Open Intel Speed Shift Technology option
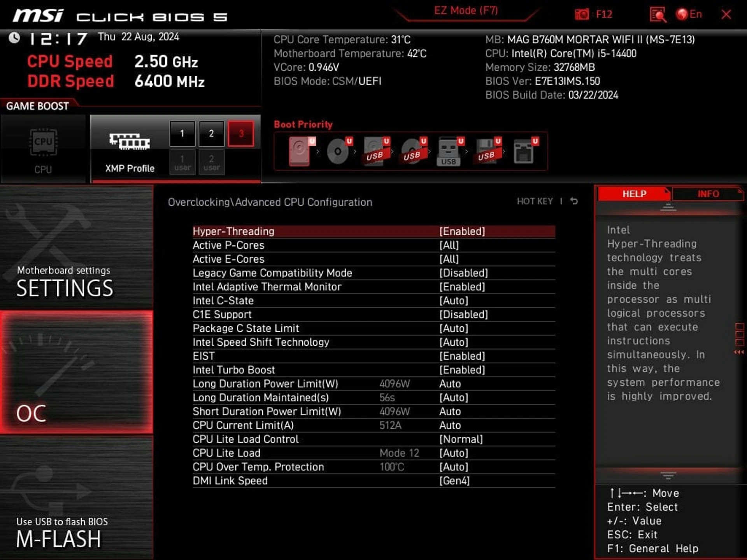 [373, 342]
